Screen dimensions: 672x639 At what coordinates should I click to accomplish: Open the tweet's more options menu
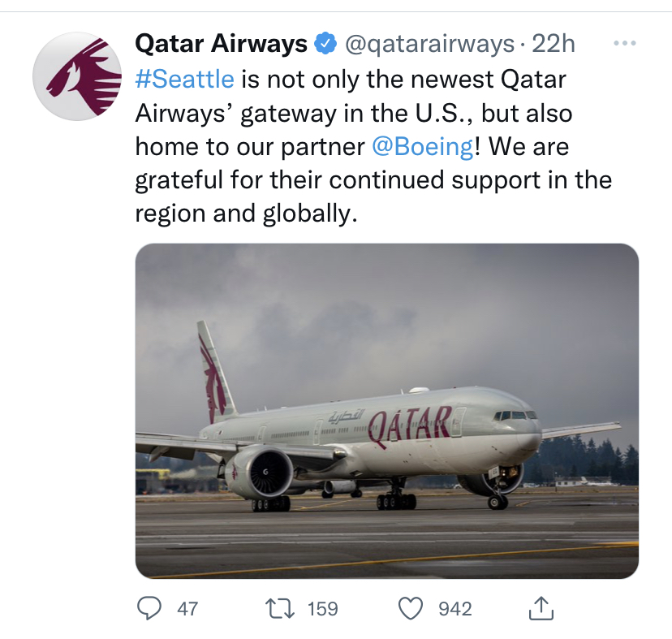click(623, 43)
